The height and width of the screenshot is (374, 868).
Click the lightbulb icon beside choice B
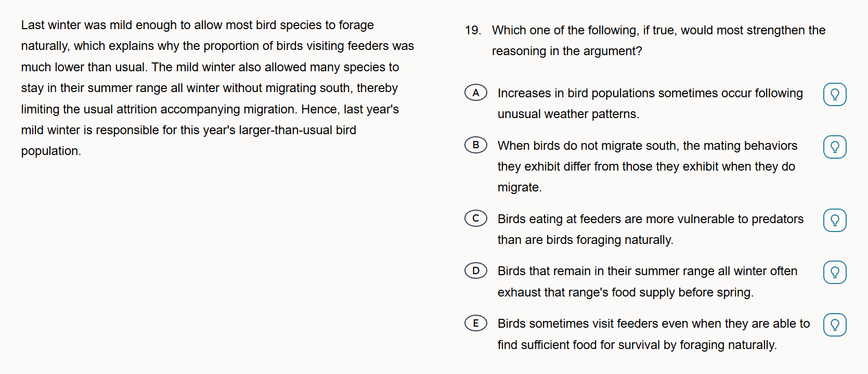(x=834, y=147)
